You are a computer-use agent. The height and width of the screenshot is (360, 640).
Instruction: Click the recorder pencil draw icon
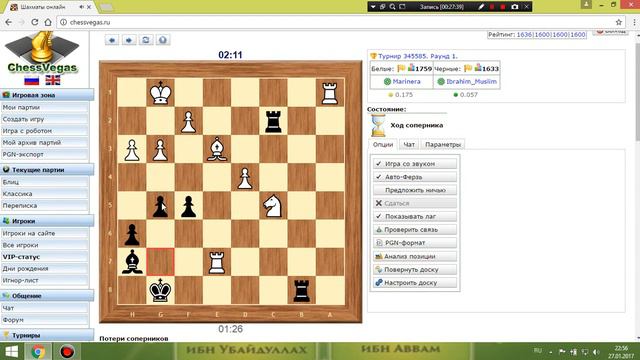pyautogui.click(x=481, y=7)
